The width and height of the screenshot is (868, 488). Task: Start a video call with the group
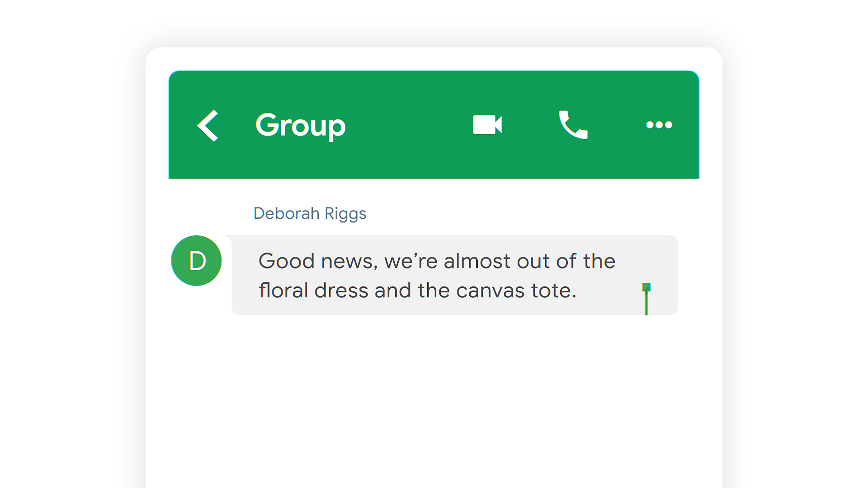click(487, 125)
